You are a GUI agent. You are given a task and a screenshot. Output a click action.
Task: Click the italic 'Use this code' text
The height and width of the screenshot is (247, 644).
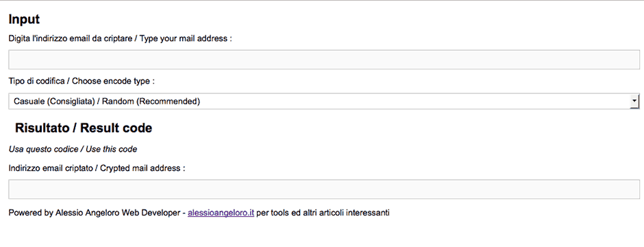[111, 149]
